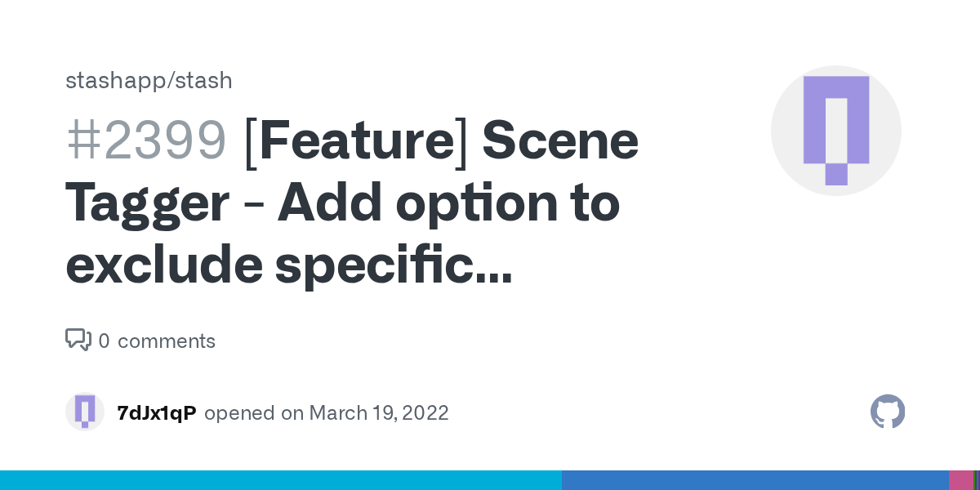The height and width of the screenshot is (490, 980).
Task: Click the GitHub octocat logo
Action: coord(888,412)
